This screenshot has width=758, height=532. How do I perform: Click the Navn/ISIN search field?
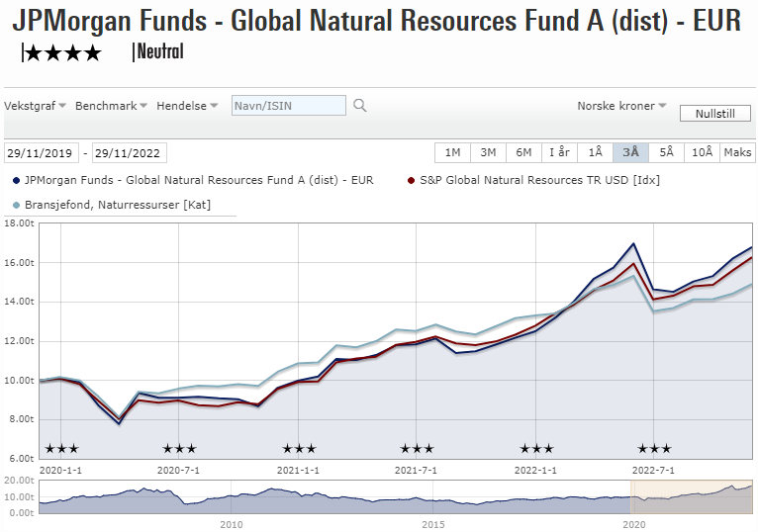289,106
